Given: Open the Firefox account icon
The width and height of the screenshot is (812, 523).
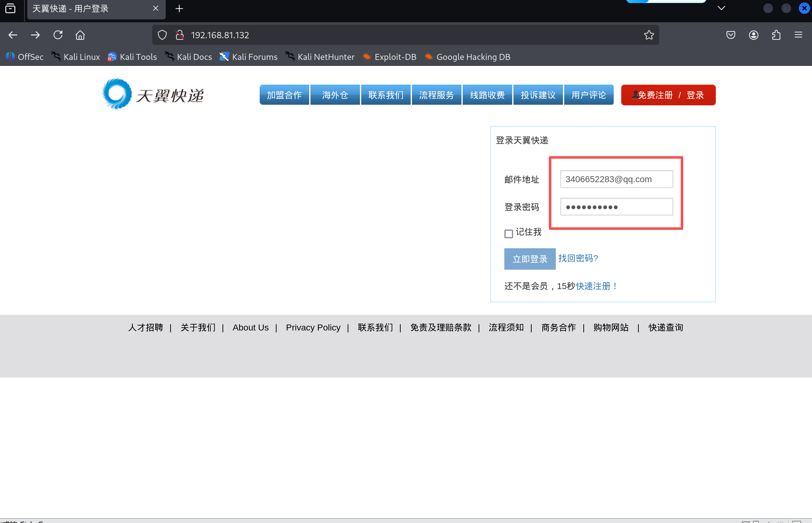Looking at the screenshot, I should 753,34.
